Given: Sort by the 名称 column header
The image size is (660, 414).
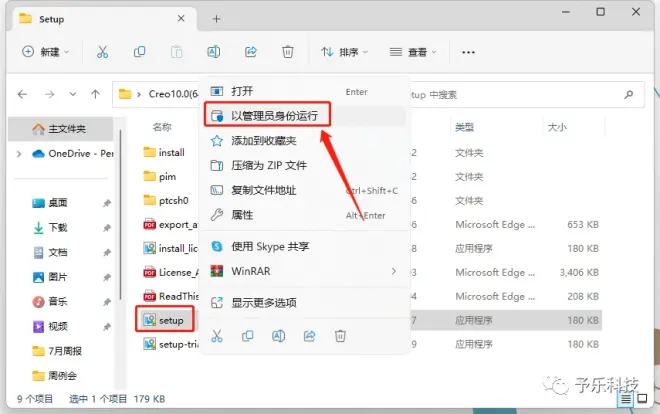Looking at the screenshot, I should coord(162,127).
